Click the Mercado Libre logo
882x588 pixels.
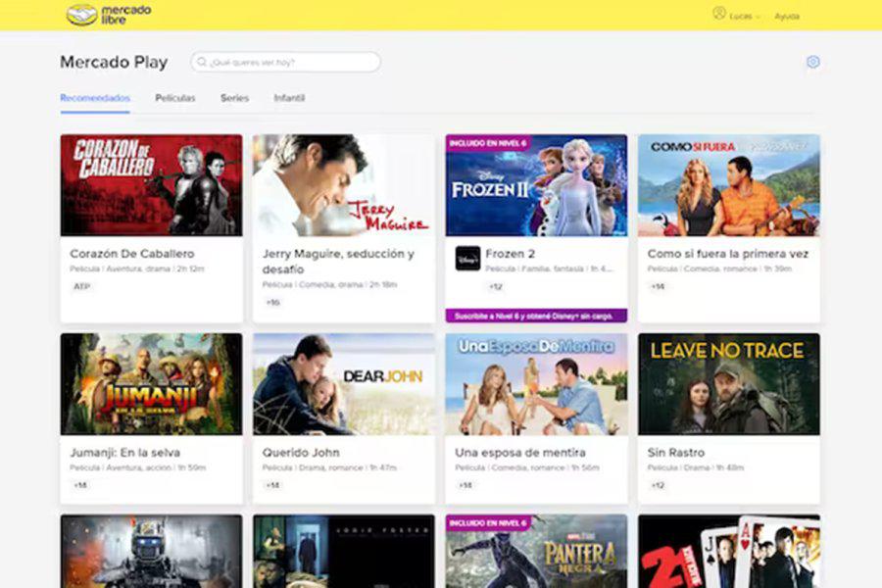point(94,15)
